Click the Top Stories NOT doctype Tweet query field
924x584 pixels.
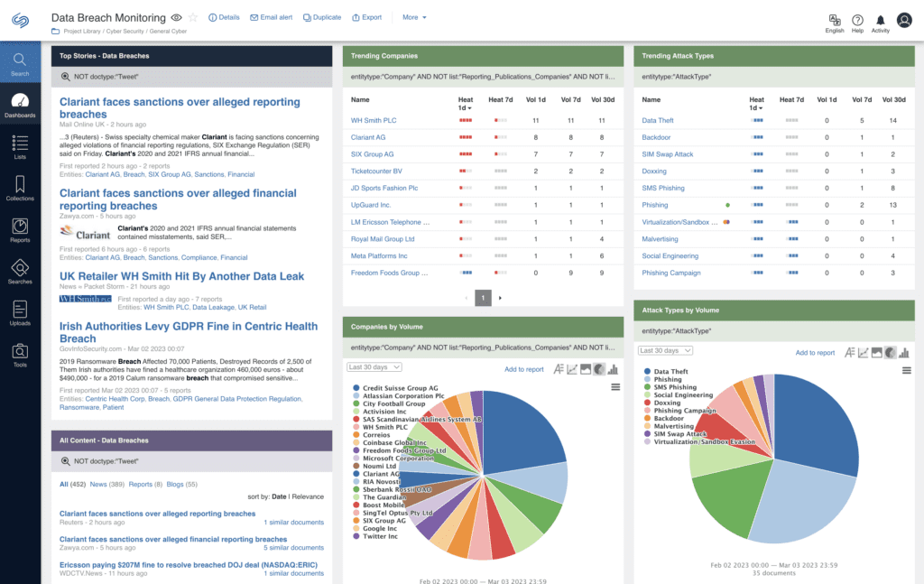pos(191,77)
